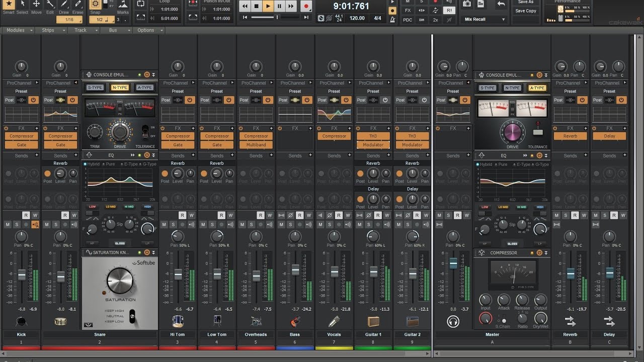This screenshot has height=362, width=644.
Task: Click the drum kit icon on Overheads track
Action: coord(256,321)
